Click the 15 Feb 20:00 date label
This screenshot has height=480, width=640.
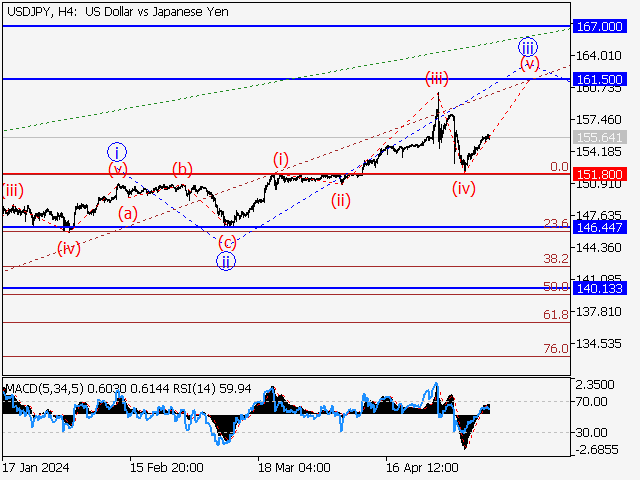[x=167, y=467]
